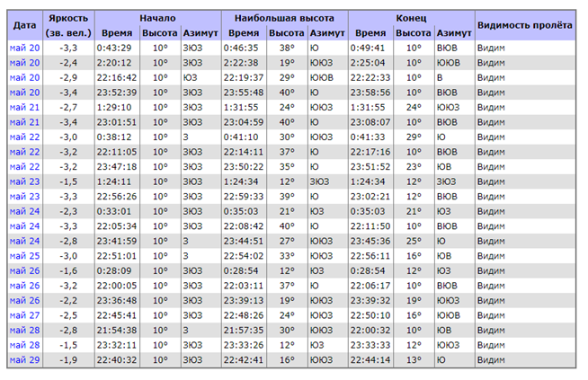The width and height of the screenshot is (588, 380).
Task: Click the Начало header cell
Action: coord(157,18)
